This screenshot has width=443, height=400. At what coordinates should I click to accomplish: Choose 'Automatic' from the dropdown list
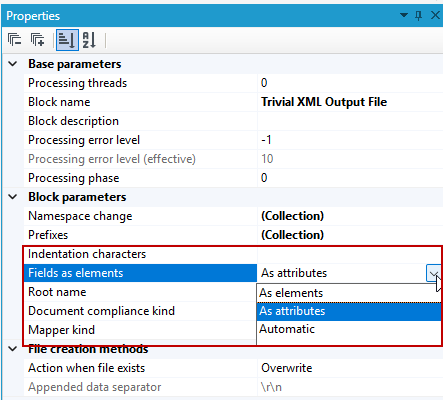click(x=349, y=329)
